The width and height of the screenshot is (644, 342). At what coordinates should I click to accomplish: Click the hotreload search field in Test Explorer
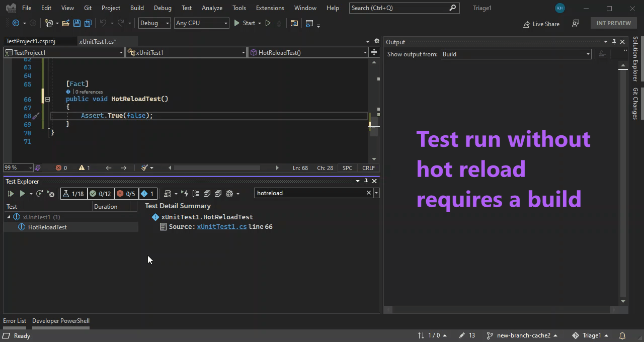309,193
